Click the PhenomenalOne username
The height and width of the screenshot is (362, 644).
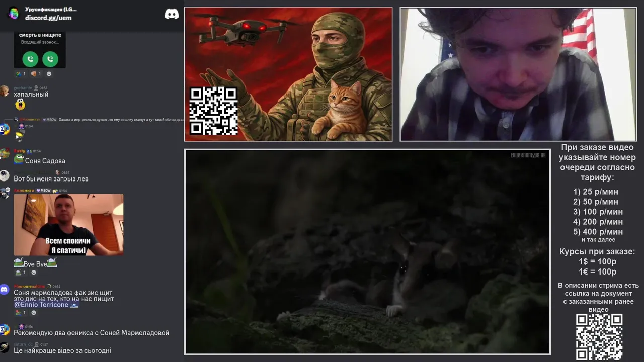click(29, 287)
